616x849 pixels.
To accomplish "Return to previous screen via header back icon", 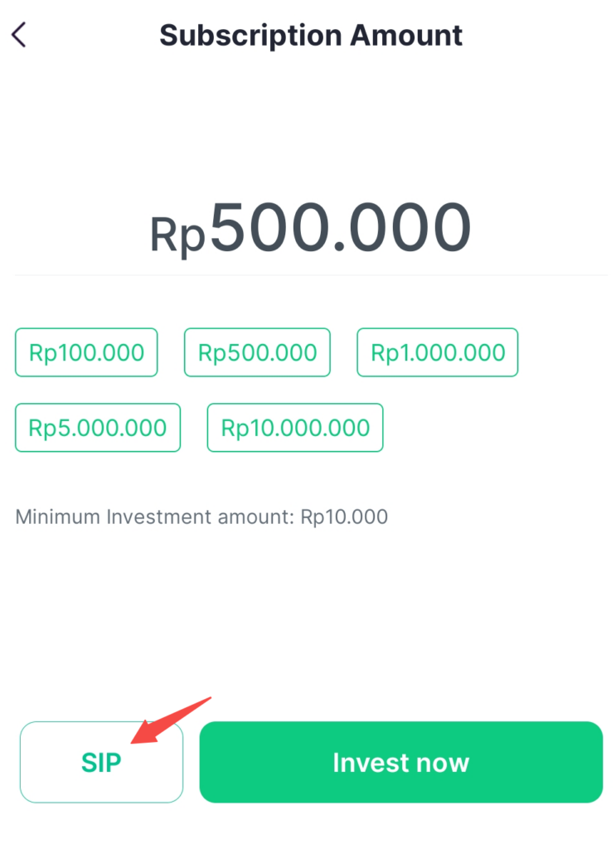I will (x=19, y=35).
